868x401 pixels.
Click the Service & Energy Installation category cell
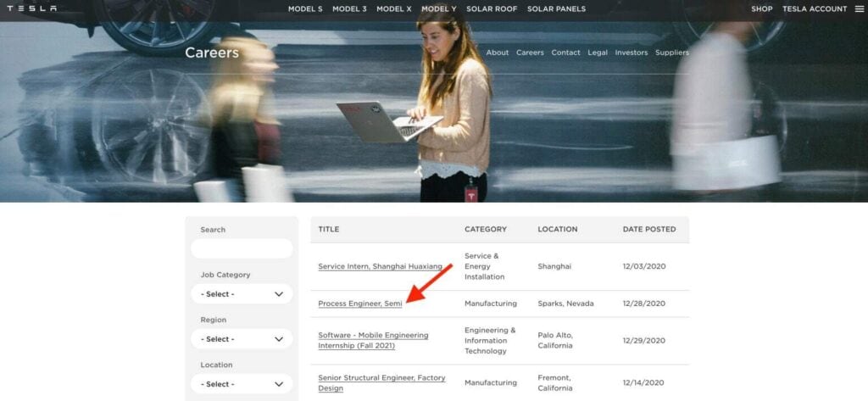[484, 266]
